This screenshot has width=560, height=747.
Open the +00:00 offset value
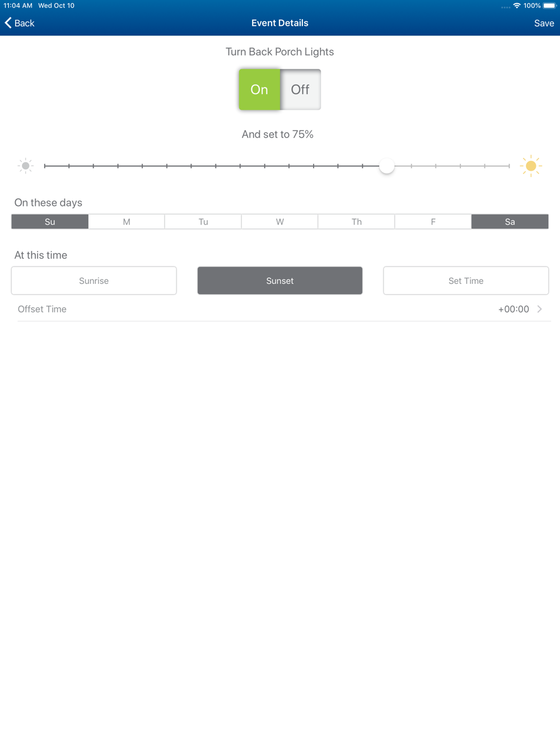(514, 309)
